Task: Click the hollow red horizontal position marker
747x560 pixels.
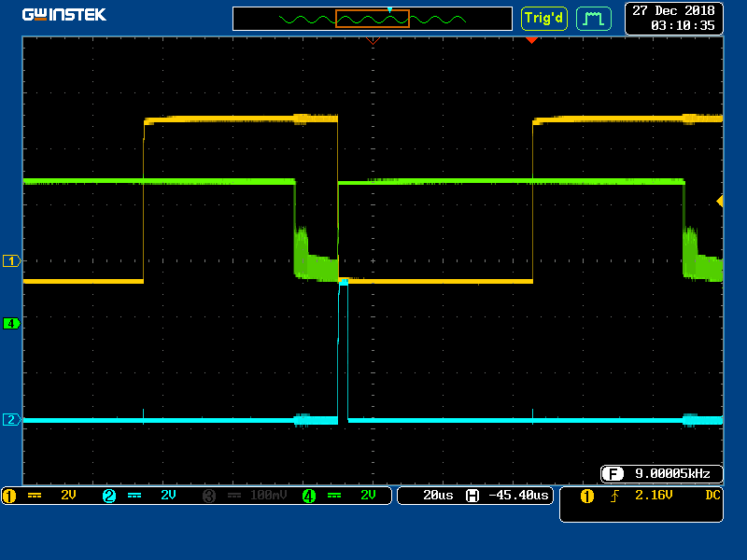Action: pos(373,41)
